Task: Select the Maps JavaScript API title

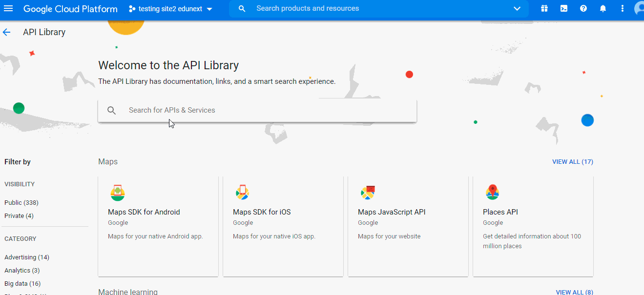Action: point(392,212)
